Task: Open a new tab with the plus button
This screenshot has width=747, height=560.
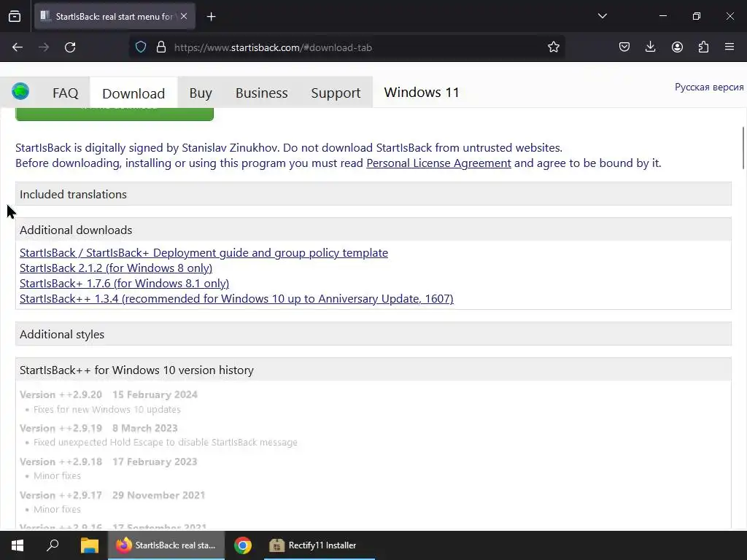Action: click(x=211, y=17)
